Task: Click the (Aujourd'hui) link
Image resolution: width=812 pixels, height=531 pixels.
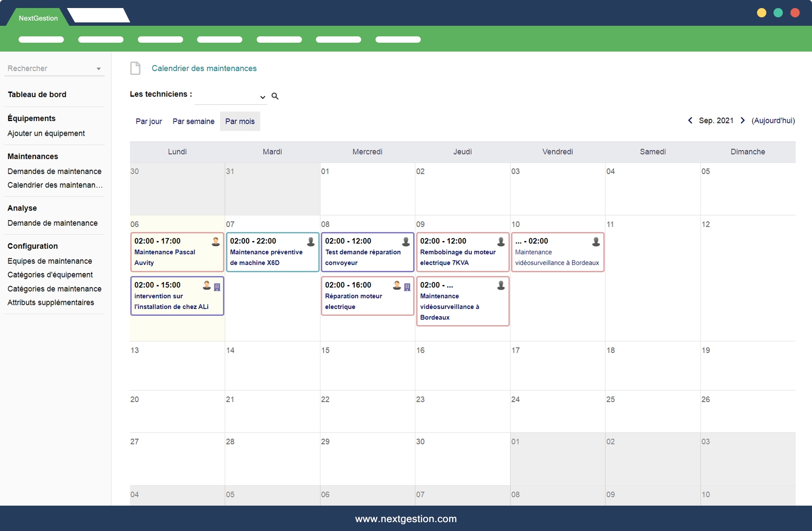Action: pyautogui.click(x=773, y=120)
